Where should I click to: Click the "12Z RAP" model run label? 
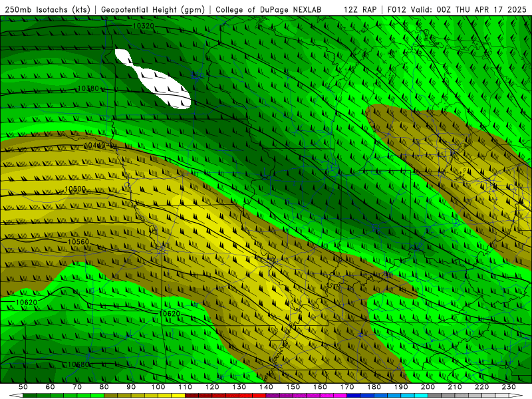click(x=360, y=9)
